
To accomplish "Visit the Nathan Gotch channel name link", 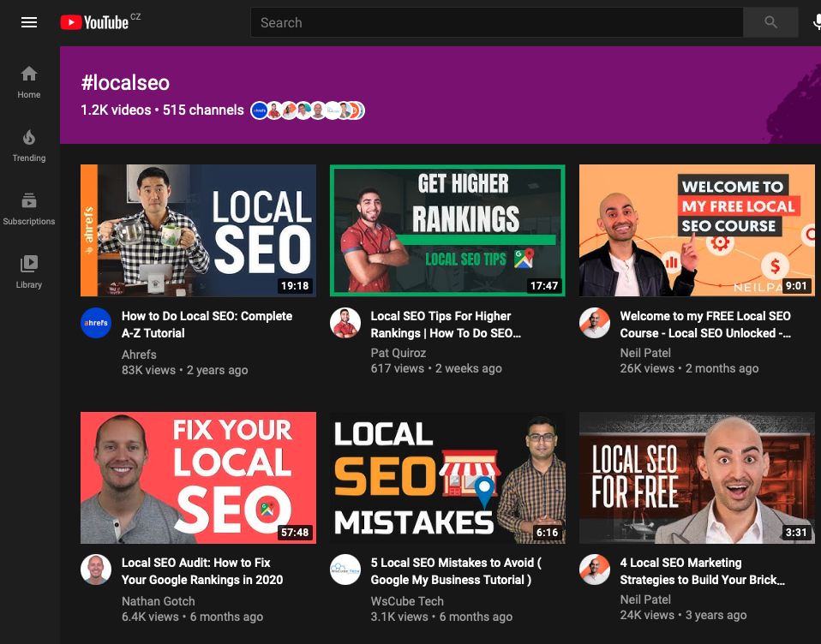I will click(159, 601).
